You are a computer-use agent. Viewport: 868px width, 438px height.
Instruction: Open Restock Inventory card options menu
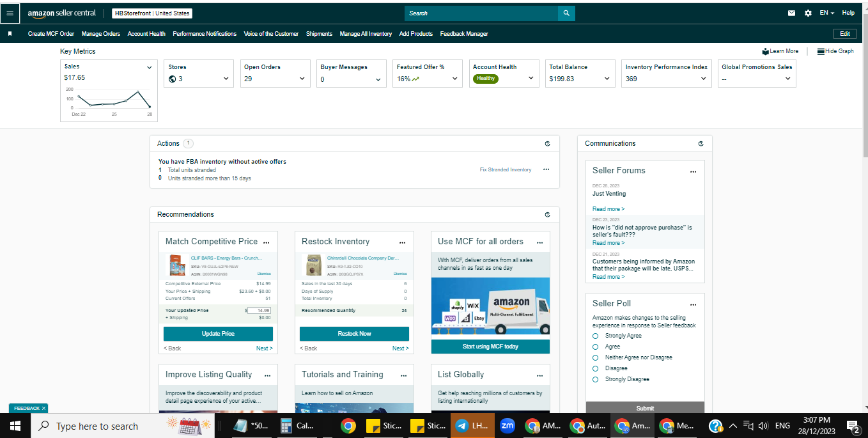(x=403, y=243)
